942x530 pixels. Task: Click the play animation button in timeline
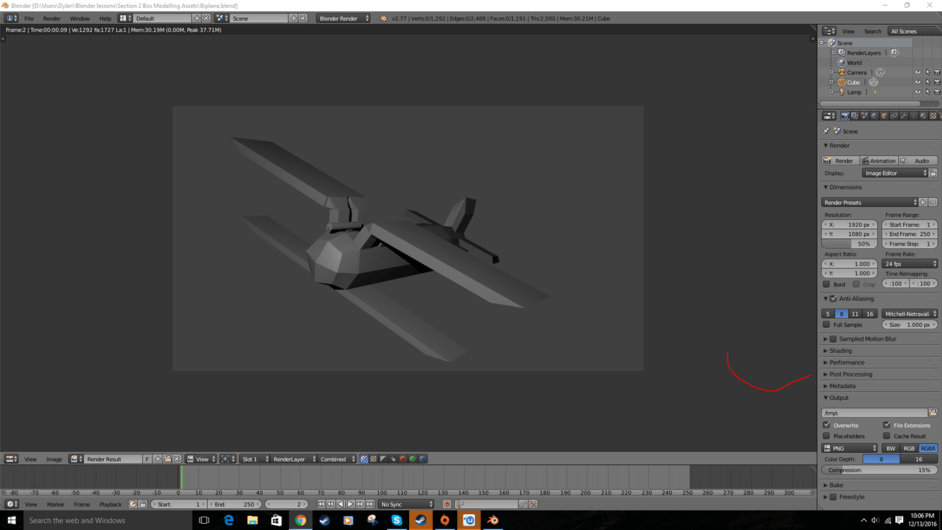tap(350, 504)
